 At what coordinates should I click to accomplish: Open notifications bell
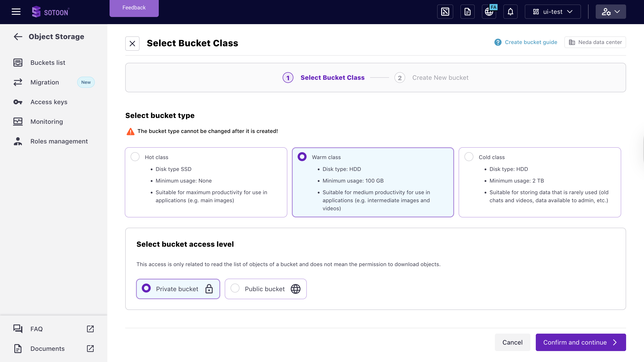coord(510,12)
